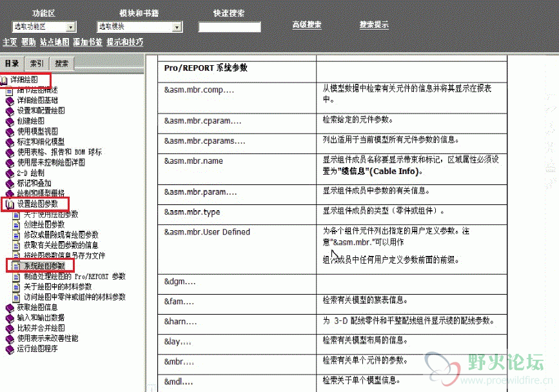Click the 运行绘图程序 book icon
The image size is (559, 392).
10,349
